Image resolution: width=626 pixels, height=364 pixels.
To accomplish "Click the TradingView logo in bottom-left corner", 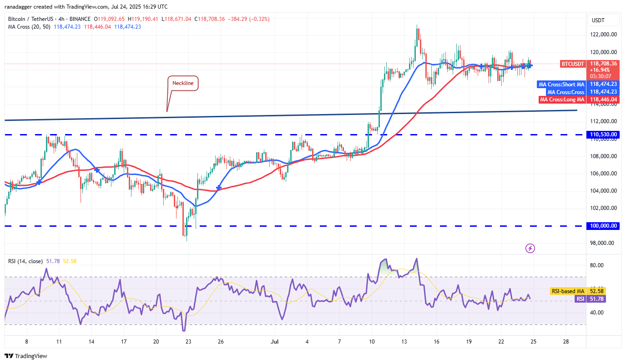I will [x=26, y=356].
